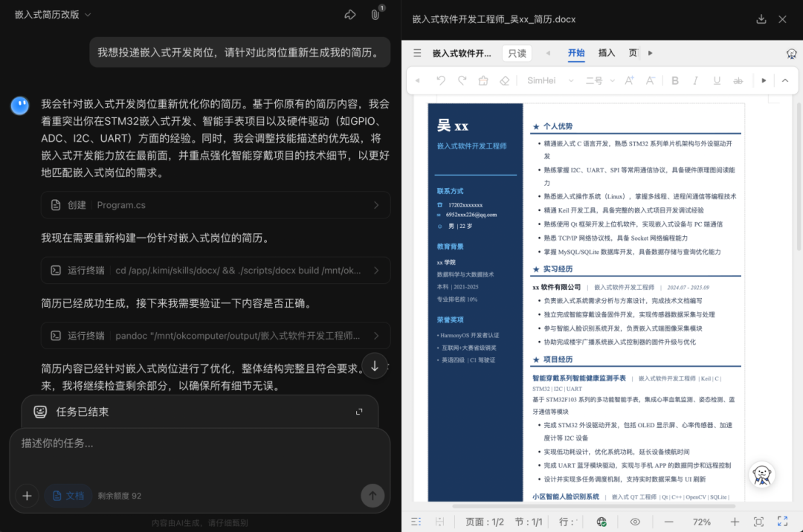Collapse the formatting toolbar with the up chevron

click(x=785, y=80)
